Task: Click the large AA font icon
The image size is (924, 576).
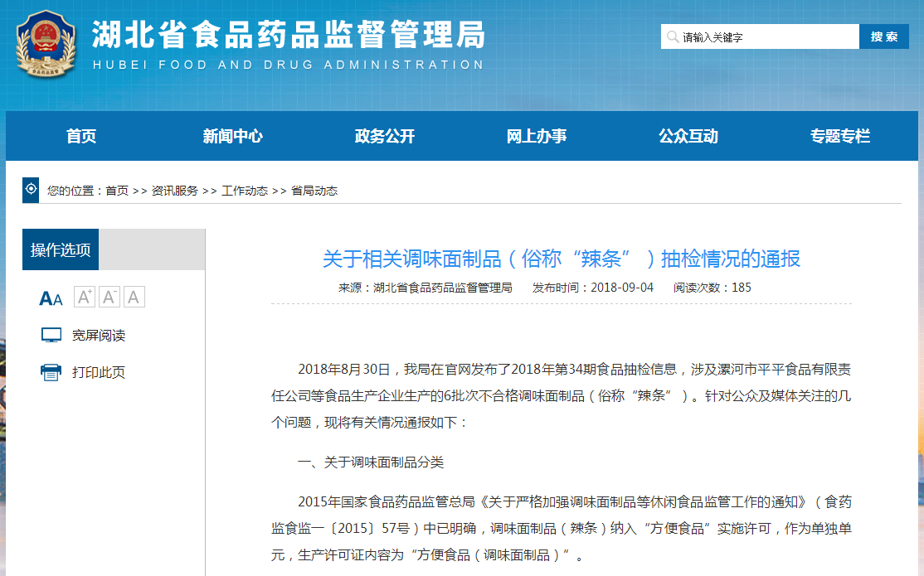Action: click(51, 298)
